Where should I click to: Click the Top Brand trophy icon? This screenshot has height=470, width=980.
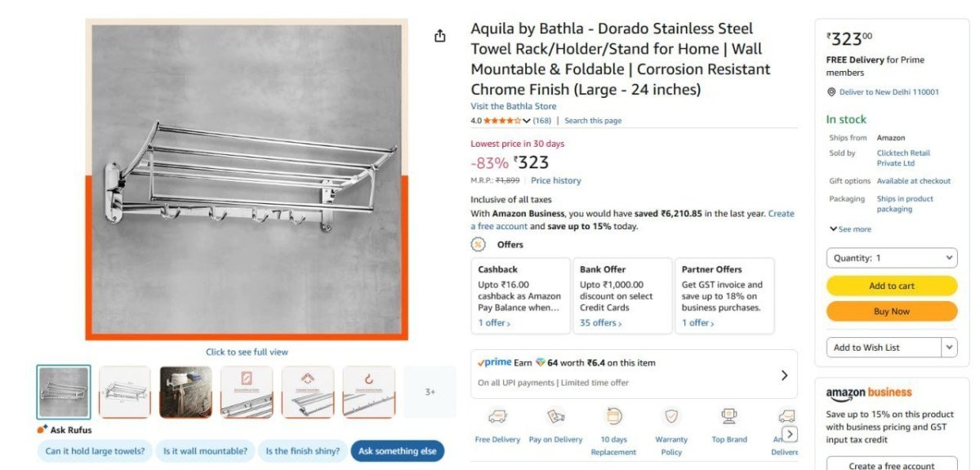click(729, 417)
